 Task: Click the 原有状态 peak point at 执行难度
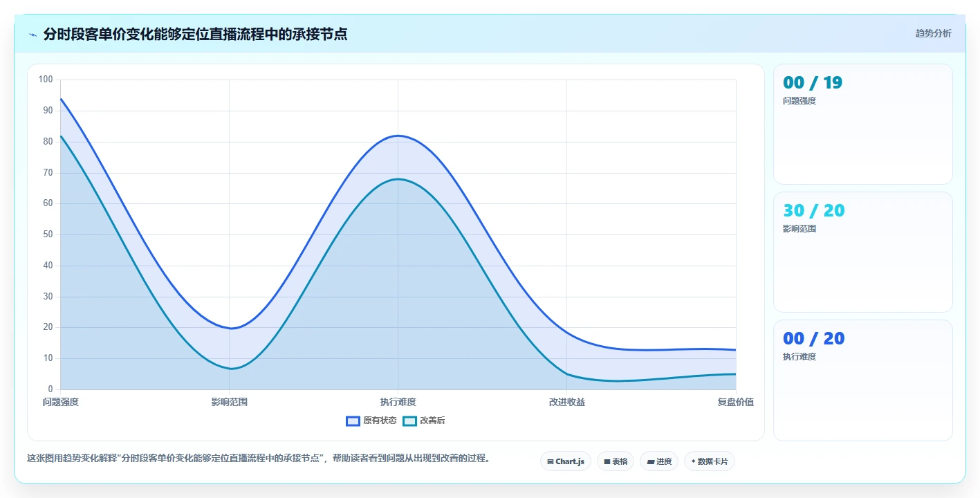pyautogui.click(x=398, y=136)
